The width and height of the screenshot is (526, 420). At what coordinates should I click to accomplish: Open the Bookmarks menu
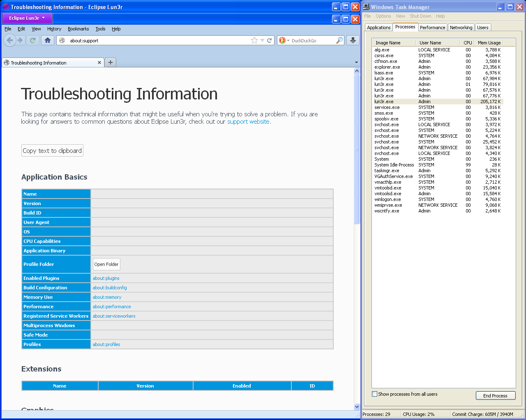tap(78, 29)
